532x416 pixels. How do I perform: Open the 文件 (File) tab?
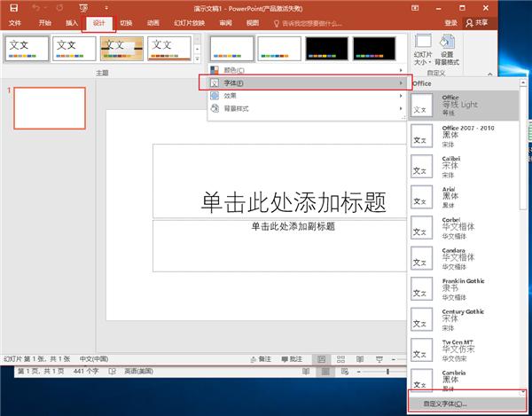[14, 23]
